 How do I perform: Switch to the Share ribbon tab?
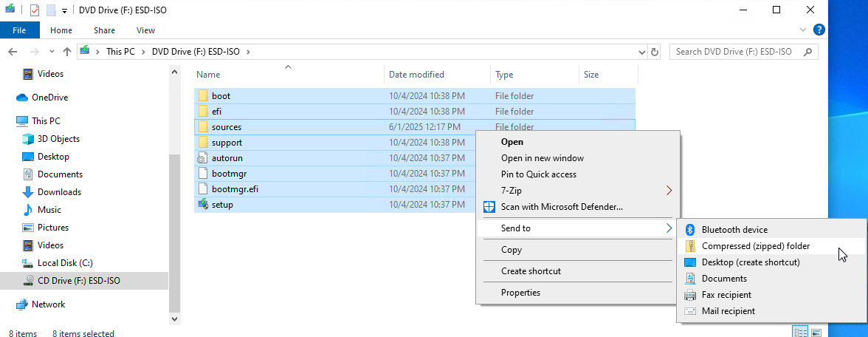104,30
